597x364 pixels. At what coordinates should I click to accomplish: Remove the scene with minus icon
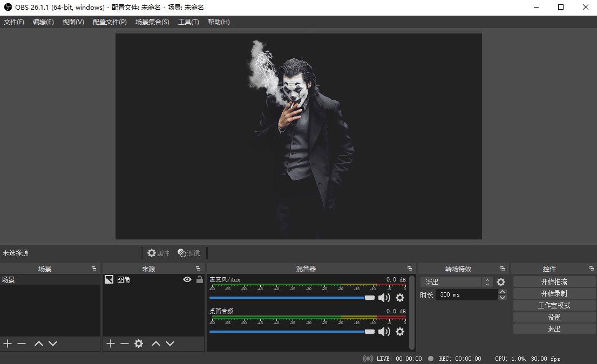click(x=22, y=344)
